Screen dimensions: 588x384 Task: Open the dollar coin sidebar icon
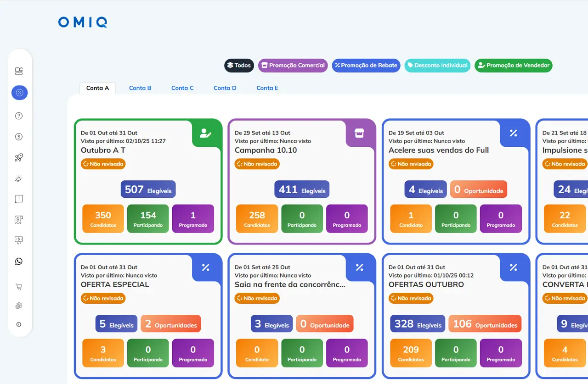click(19, 137)
